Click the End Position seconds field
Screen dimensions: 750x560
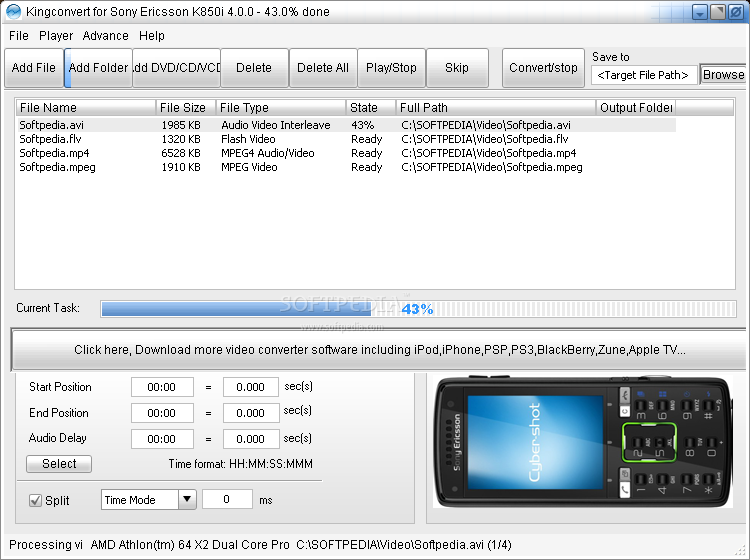pyautogui.click(x=251, y=413)
